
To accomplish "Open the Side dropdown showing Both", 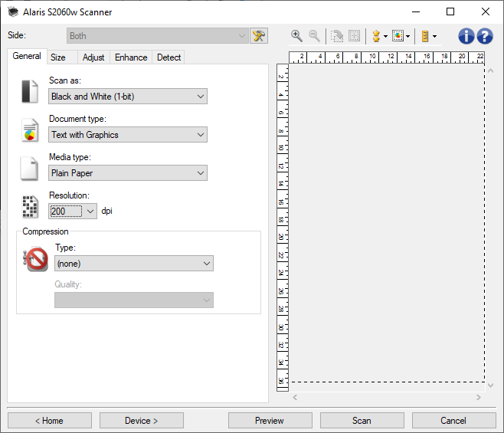I will [158, 36].
